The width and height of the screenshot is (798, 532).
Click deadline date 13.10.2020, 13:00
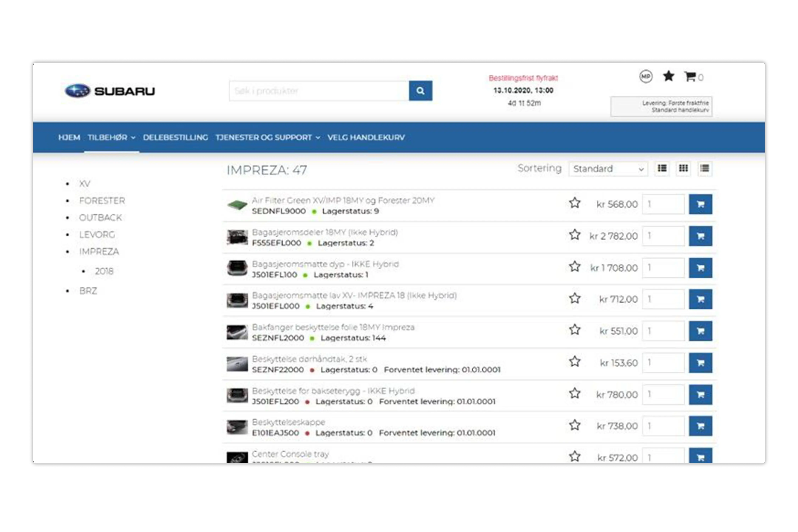pyautogui.click(x=523, y=90)
